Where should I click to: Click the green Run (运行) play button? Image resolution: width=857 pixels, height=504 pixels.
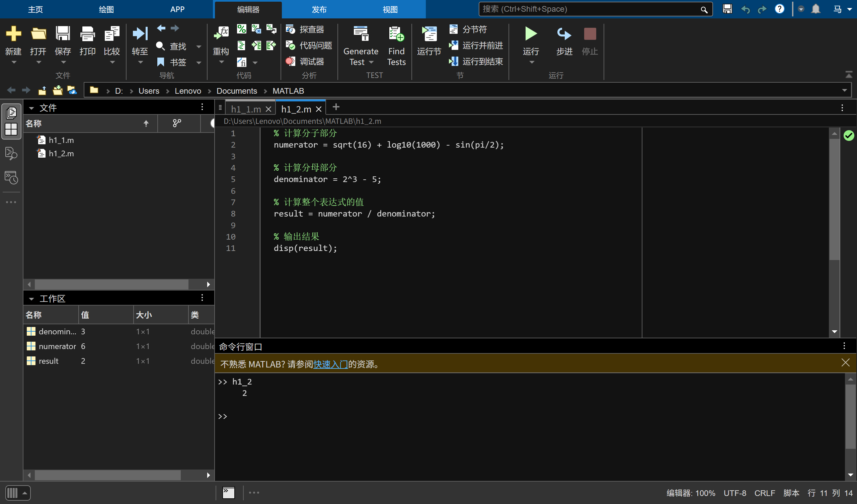pos(531,34)
